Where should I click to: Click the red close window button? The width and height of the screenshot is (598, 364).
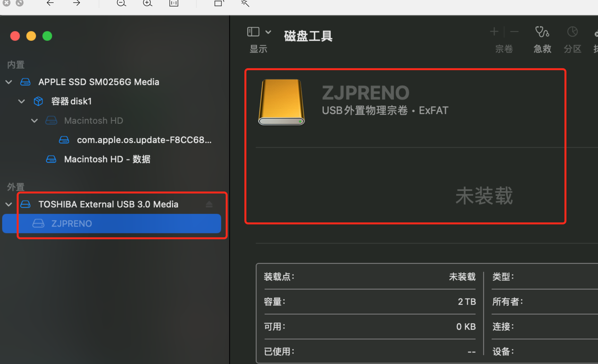15,36
